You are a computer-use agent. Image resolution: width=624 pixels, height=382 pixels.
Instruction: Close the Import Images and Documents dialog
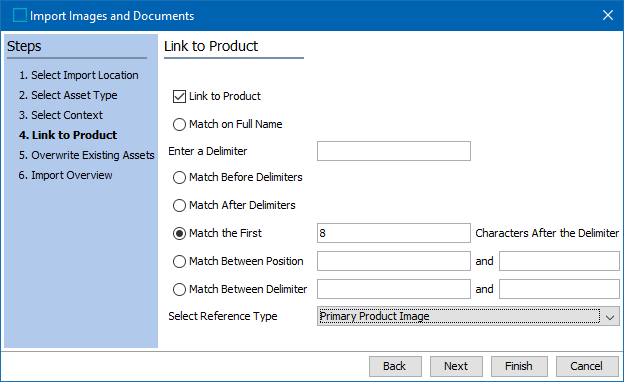click(608, 15)
